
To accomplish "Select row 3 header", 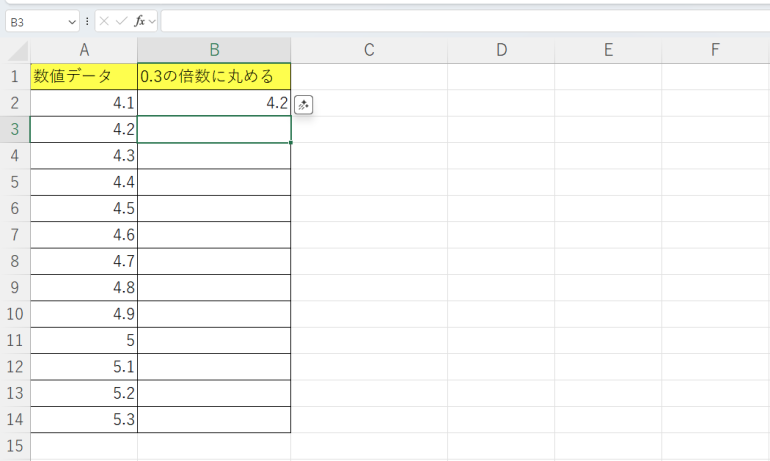I will click(x=15, y=130).
